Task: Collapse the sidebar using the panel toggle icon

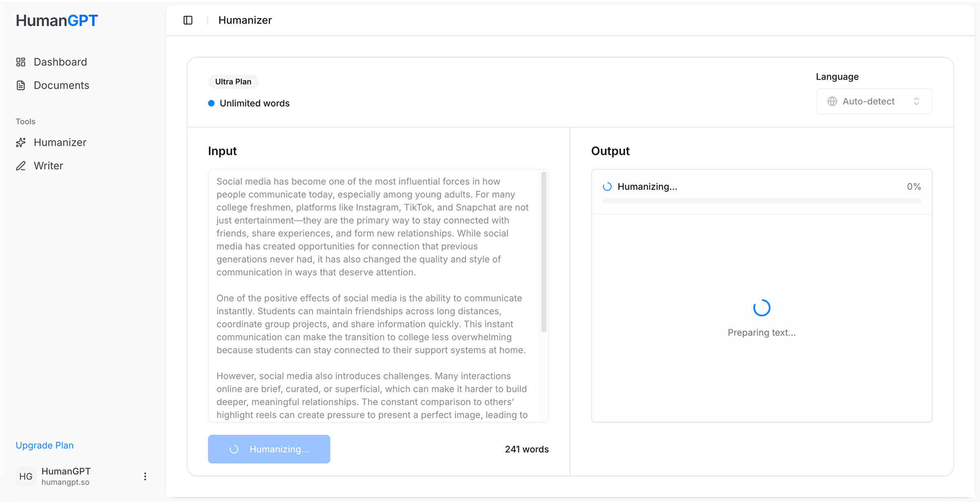Action: pos(188,20)
